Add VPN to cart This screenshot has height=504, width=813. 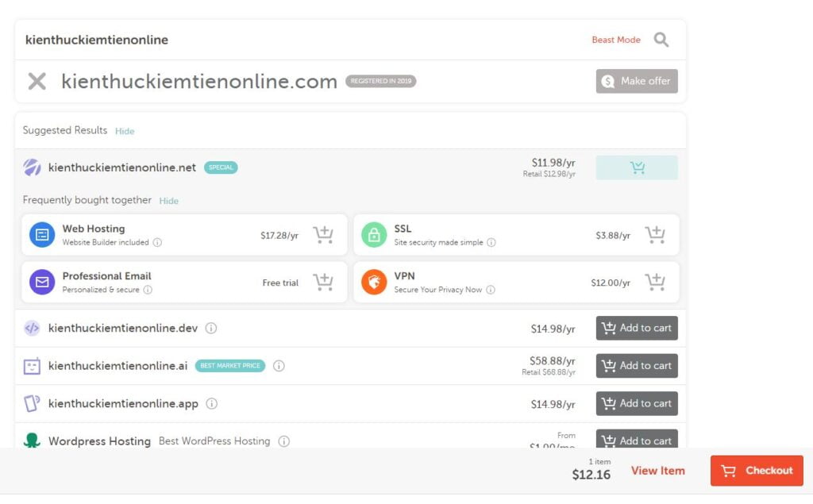click(x=655, y=282)
